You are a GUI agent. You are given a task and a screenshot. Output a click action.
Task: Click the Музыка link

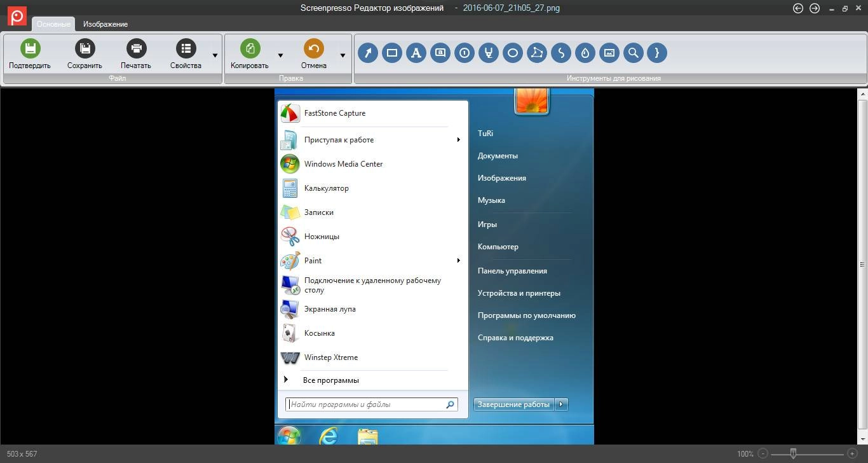(491, 200)
